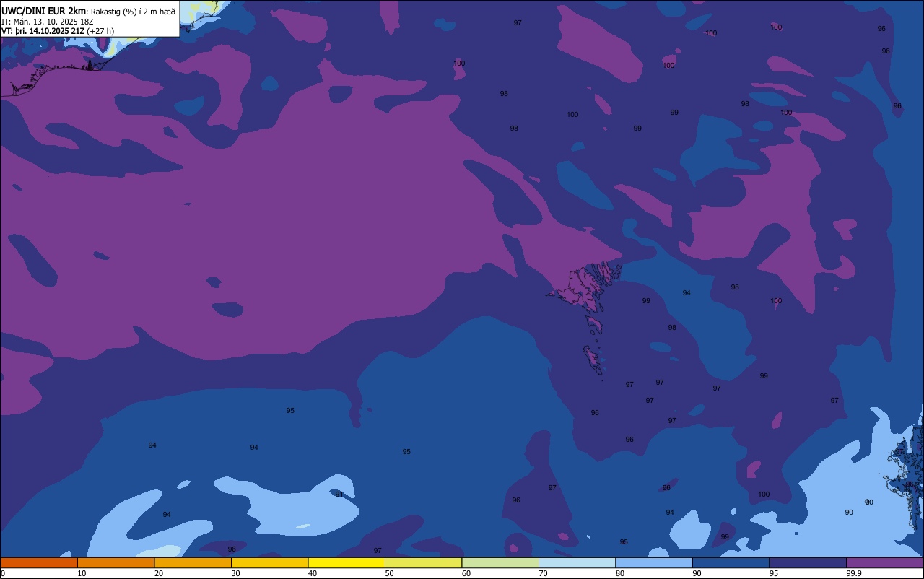924x579 pixels.
Task: Select the golden 30–40 legend swatch
Action: pyautogui.click(x=269, y=562)
